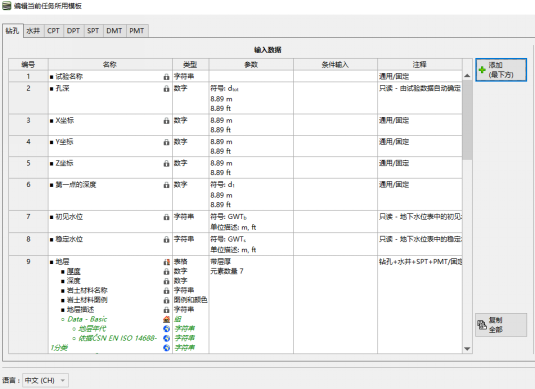Image resolution: width=535 pixels, height=389 pixels.
Task: Click lock icon beside 岩土材料图例
Action: (166, 300)
